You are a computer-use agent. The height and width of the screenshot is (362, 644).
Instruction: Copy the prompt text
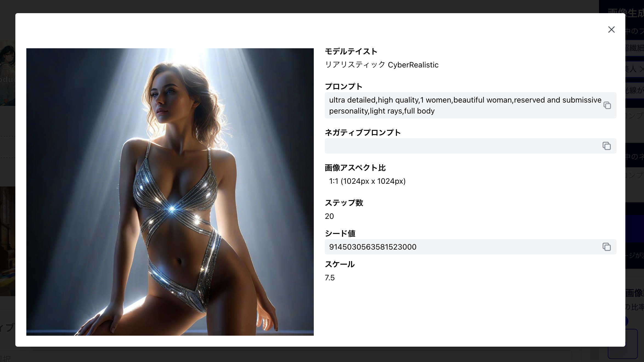click(x=607, y=105)
